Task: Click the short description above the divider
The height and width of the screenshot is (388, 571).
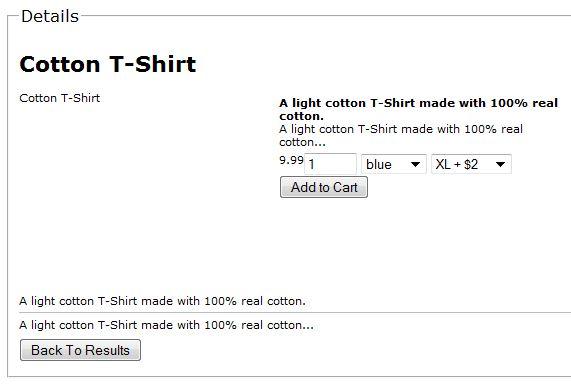Action: tap(163, 301)
